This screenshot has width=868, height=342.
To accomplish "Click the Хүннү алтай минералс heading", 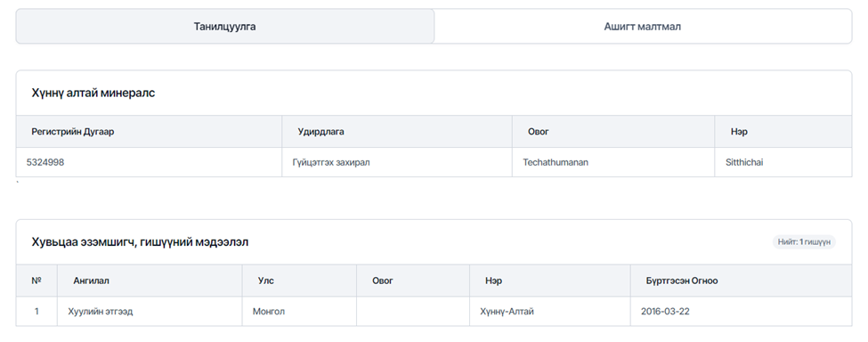I will (93, 93).
